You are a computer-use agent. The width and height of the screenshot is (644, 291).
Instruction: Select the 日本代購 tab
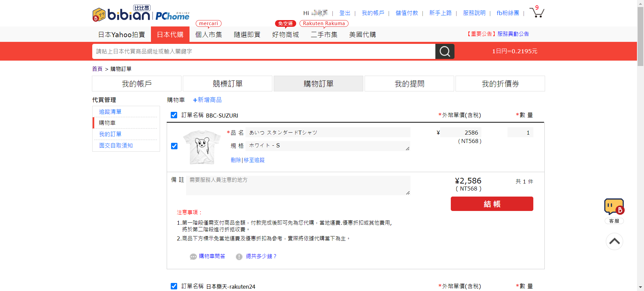(x=170, y=34)
